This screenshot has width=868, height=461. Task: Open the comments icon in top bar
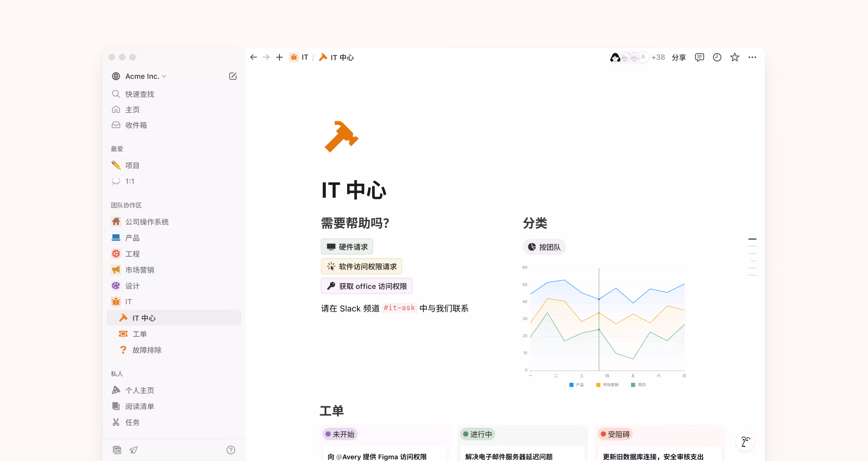click(x=699, y=57)
